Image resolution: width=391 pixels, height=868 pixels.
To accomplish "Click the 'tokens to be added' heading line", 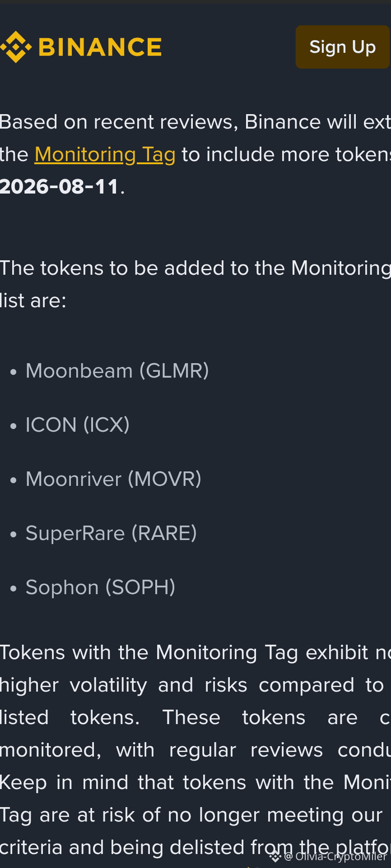I will (195, 268).
